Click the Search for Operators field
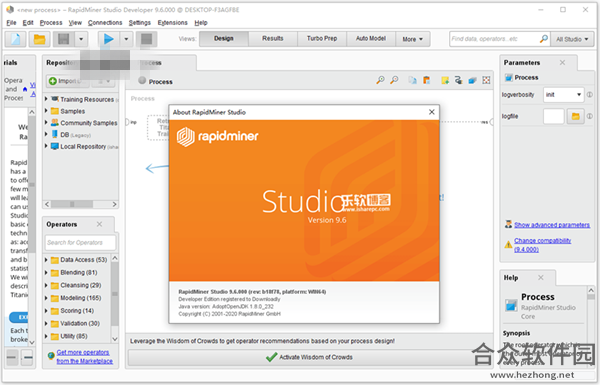Viewport: 600px width, 385px height. coord(80,242)
